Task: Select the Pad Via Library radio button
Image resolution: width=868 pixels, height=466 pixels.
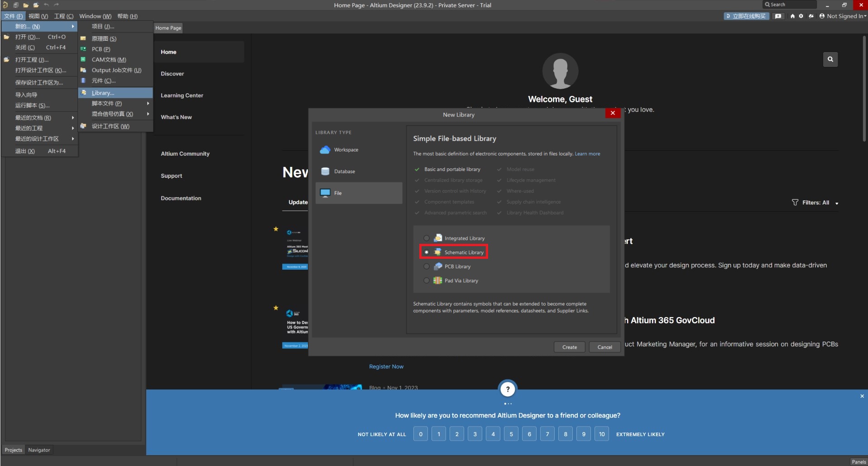Action: tap(427, 281)
